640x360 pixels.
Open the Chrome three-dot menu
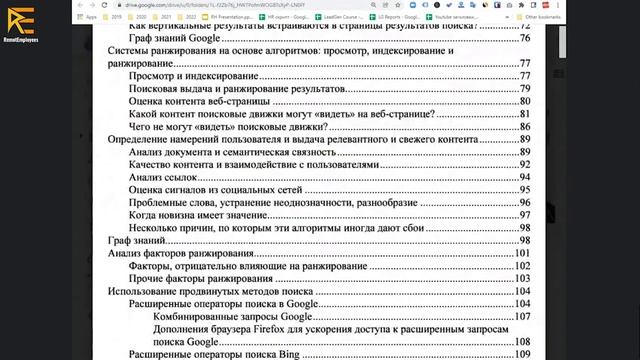(x=558, y=5)
